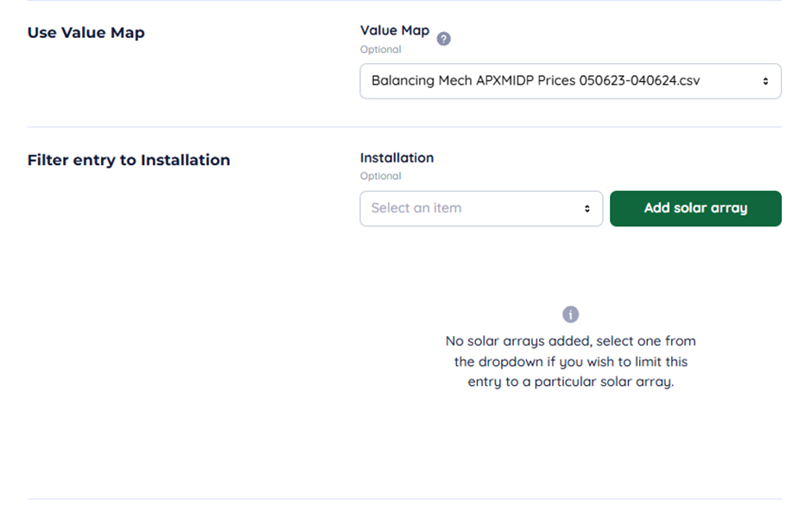
Task: Click the arrows on the Value Map select
Action: tap(765, 81)
